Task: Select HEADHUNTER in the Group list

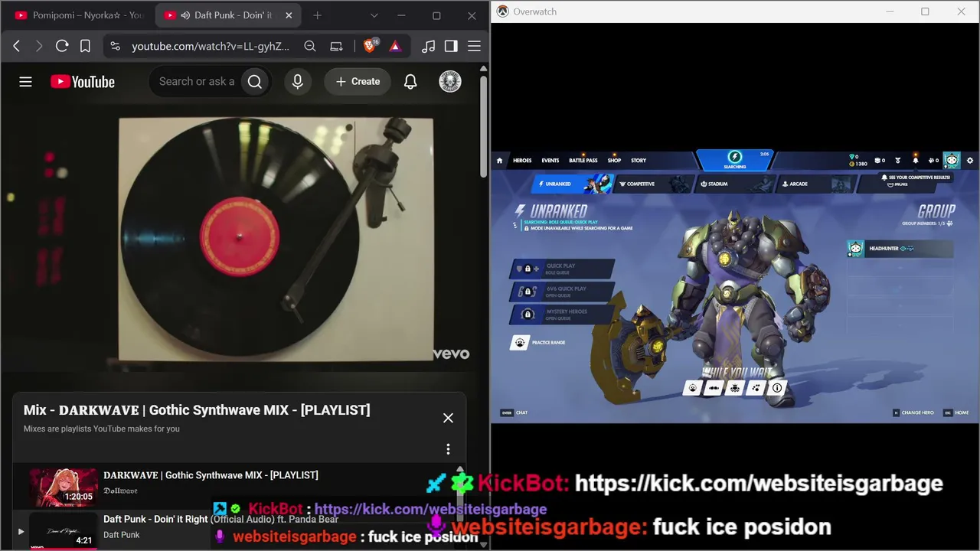Action: 900,249
